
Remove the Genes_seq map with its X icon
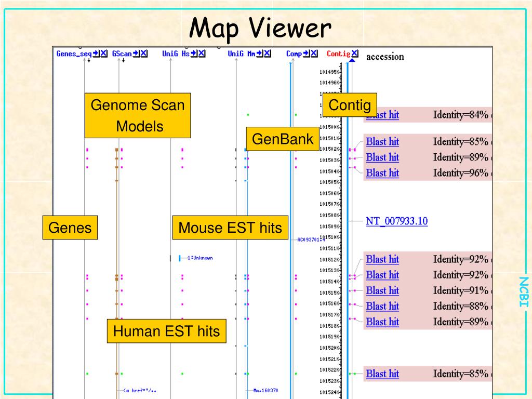pyautogui.click(x=104, y=54)
